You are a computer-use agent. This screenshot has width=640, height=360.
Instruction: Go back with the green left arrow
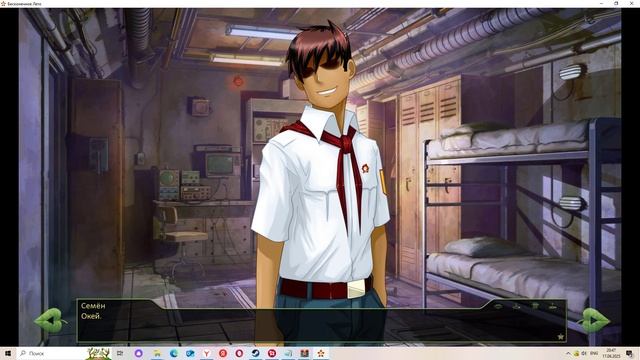tap(51, 320)
